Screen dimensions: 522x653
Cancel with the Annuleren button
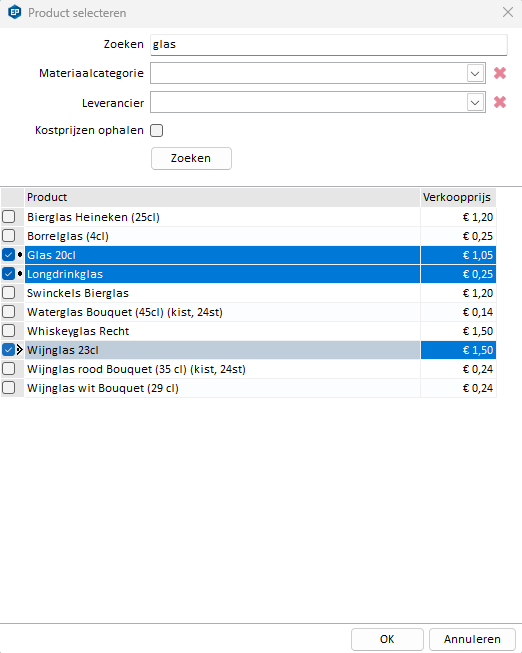pyautogui.click(x=472, y=639)
